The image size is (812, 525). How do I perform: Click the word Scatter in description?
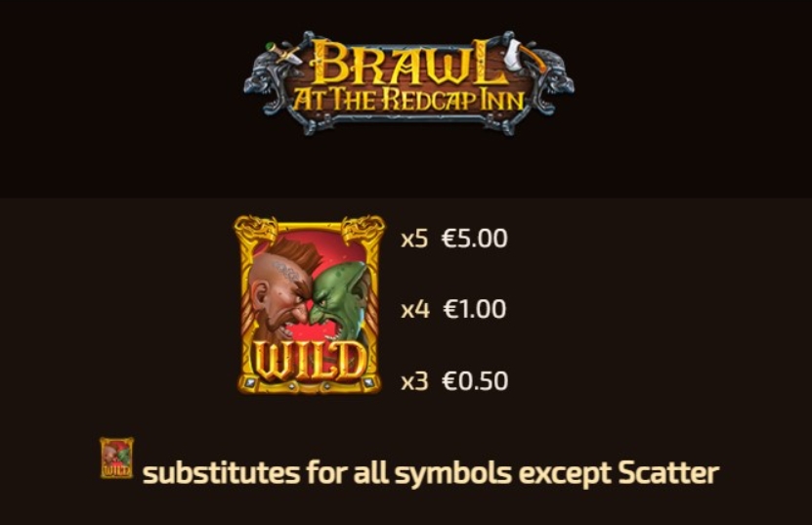[668, 472]
